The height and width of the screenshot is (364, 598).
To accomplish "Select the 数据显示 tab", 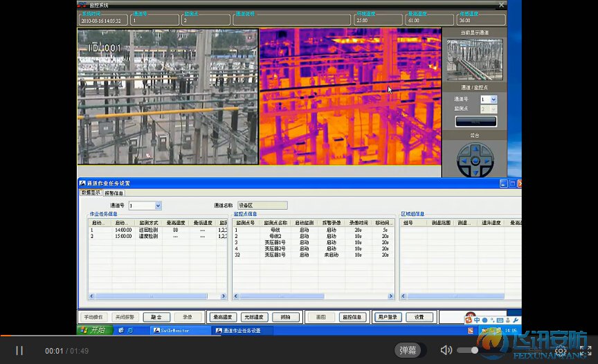I will click(91, 193).
